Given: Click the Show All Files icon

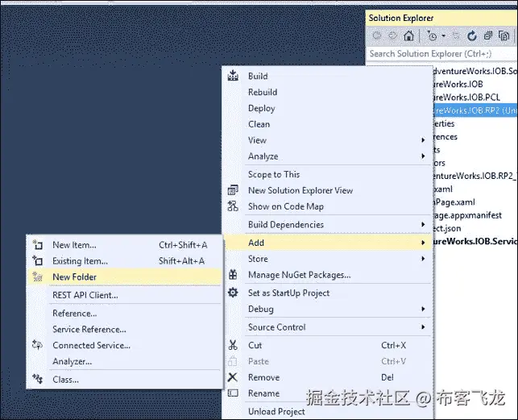Looking at the screenshot, I should [x=503, y=35].
